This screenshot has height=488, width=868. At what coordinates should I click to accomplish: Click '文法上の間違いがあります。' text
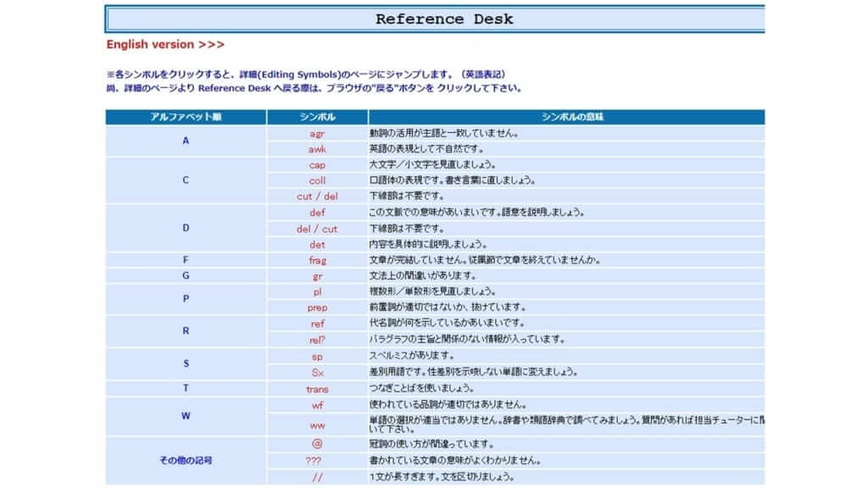pos(423,275)
